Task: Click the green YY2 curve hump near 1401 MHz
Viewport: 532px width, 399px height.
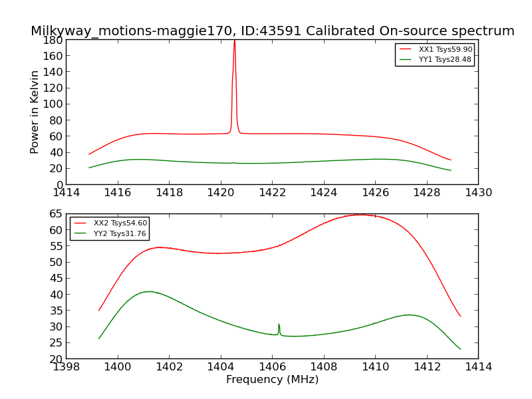Action: click(x=150, y=291)
